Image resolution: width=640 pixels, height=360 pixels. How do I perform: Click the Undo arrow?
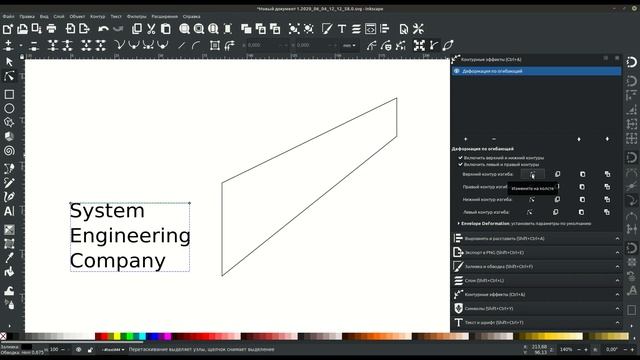103,29
